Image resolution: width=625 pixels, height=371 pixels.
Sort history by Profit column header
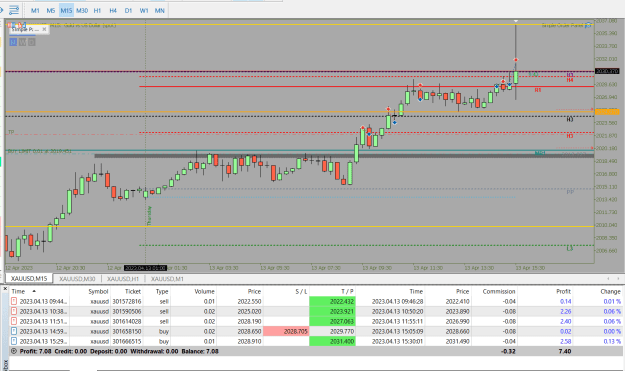click(x=563, y=291)
